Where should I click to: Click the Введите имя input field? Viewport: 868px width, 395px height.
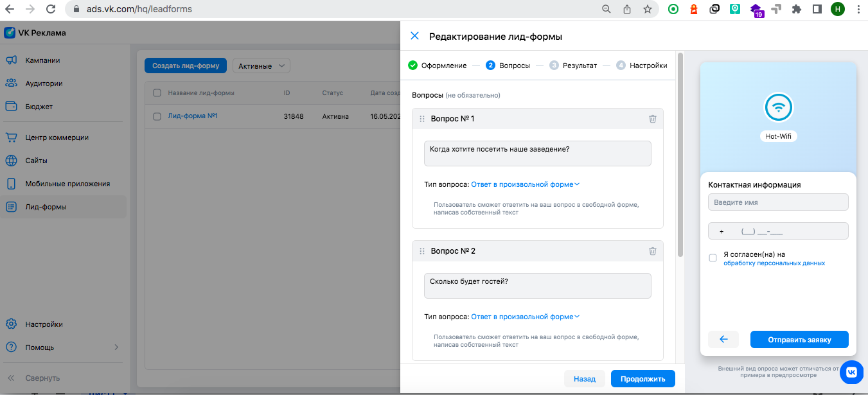coord(778,202)
